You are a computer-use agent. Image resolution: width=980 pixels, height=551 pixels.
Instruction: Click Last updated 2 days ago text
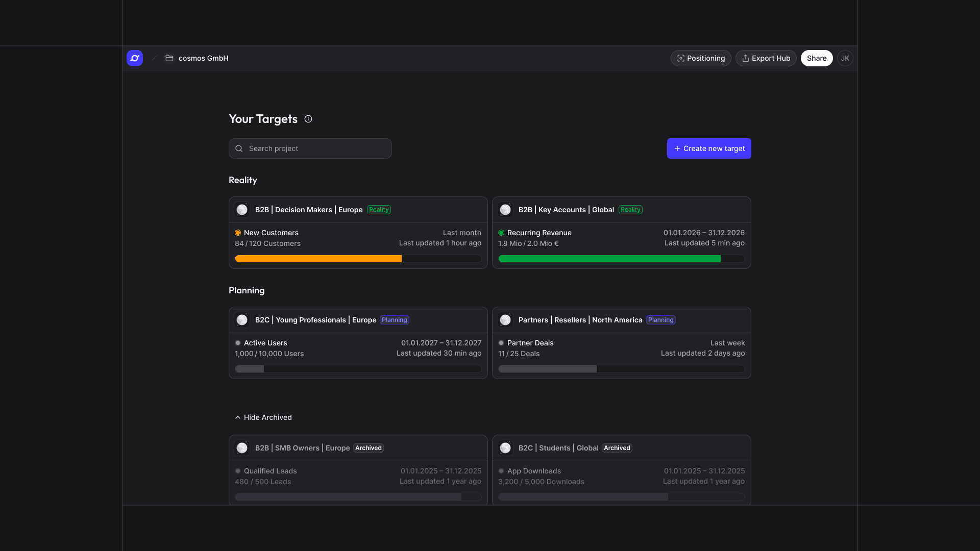point(703,353)
